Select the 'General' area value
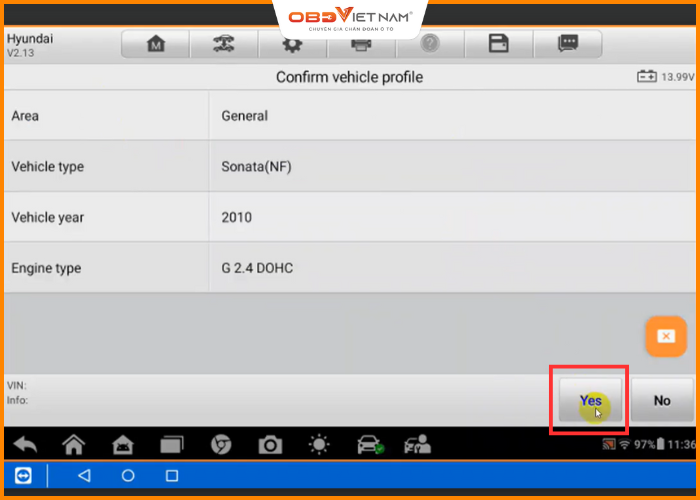This screenshot has height=500, width=700. [245, 116]
